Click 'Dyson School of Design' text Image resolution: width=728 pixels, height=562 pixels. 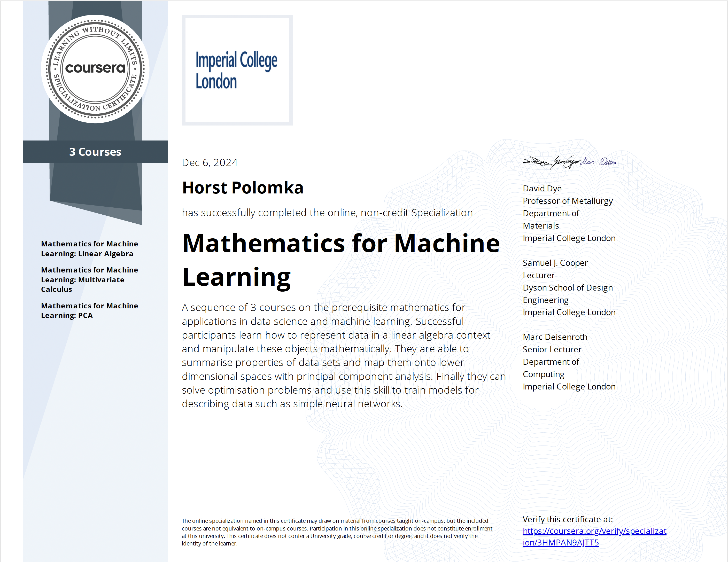tap(568, 287)
